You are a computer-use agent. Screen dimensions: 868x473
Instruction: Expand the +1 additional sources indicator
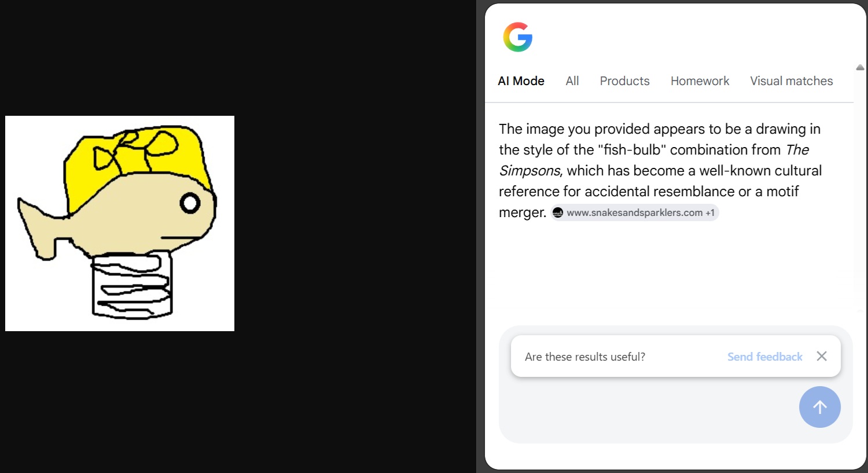[x=710, y=212]
